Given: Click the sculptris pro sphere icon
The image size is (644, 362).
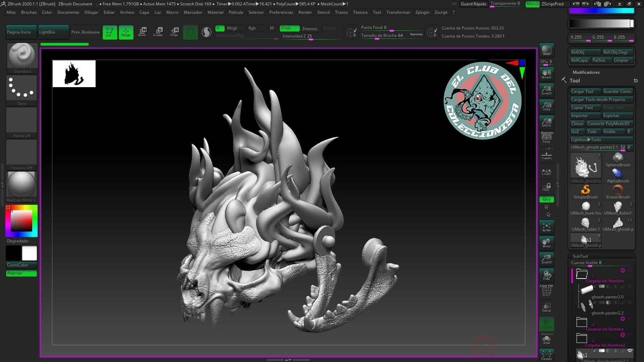Looking at the screenshot, I should coord(207,32).
